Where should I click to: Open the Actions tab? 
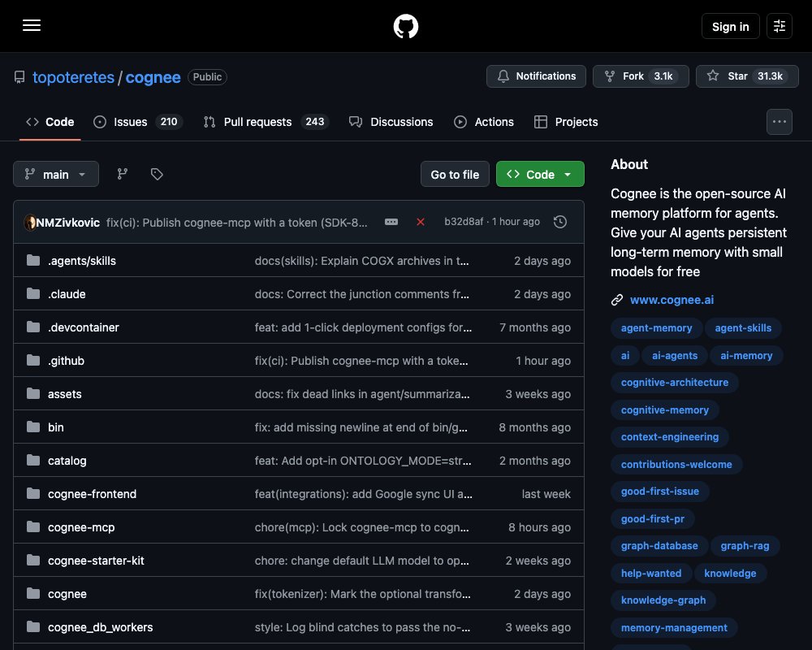tap(484, 122)
